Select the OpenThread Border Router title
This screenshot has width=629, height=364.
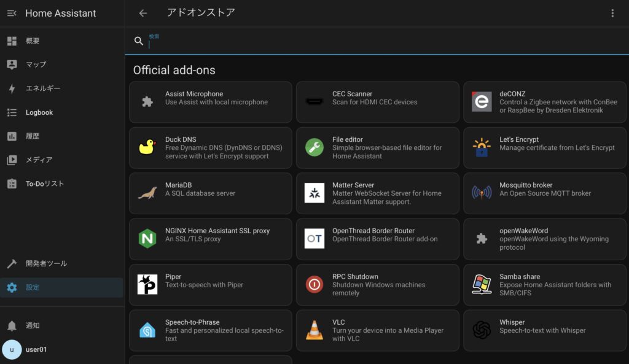pos(373,231)
